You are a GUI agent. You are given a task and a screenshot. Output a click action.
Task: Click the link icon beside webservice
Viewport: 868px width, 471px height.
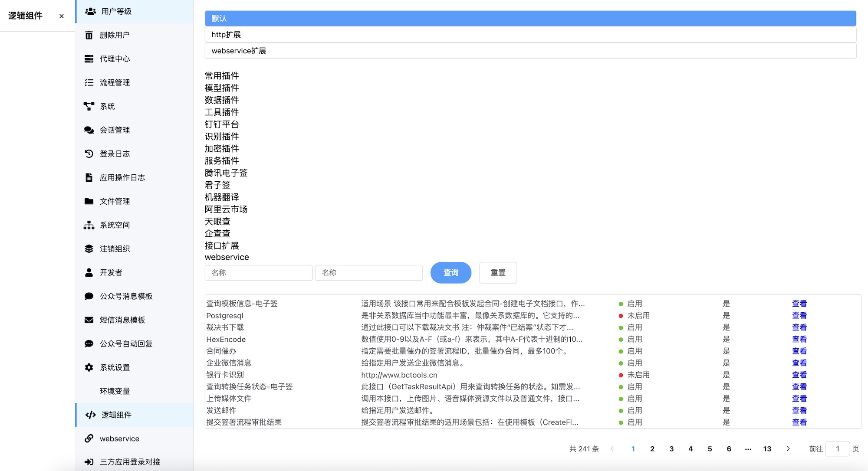pos(89,438)
